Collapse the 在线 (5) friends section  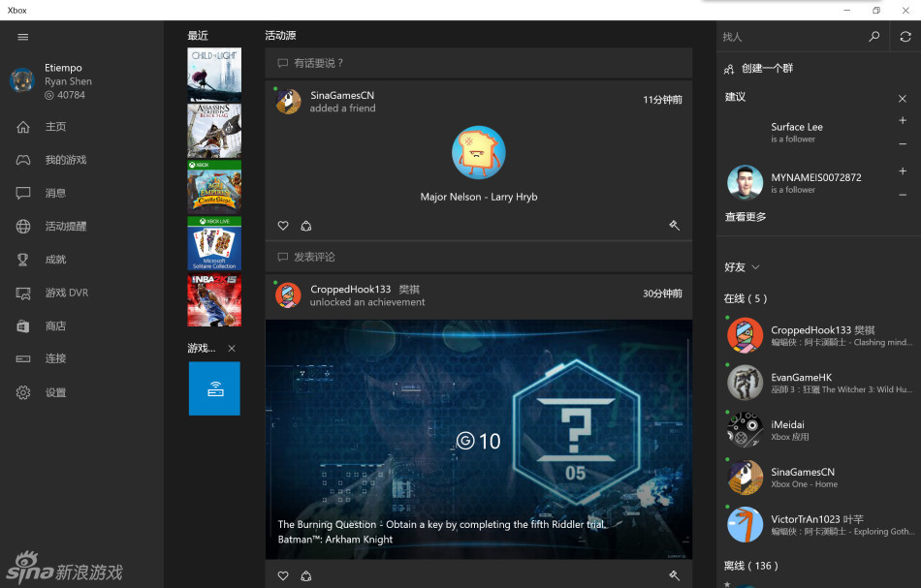point(746,298)
